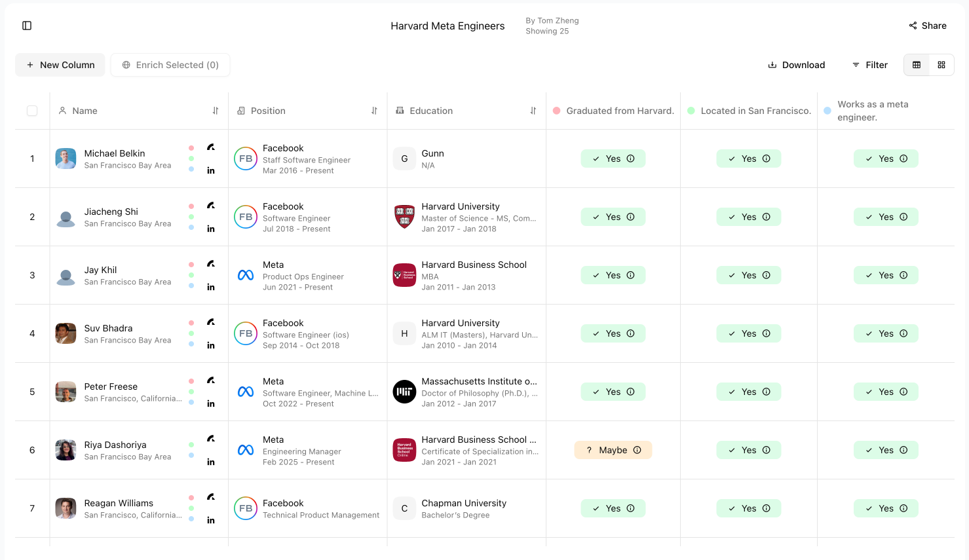Click the Meta logo in Jay Khil's row

pyautogui.click(x=246, y=275)
